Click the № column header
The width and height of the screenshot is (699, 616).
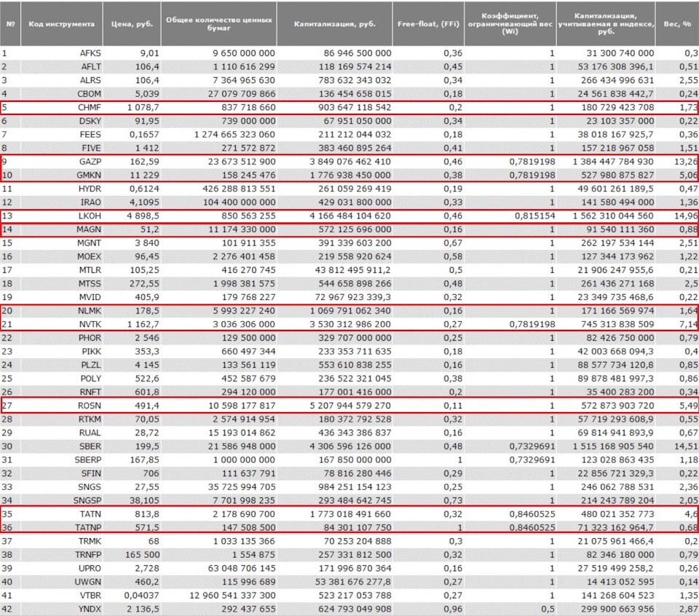(x=10, y=23)
